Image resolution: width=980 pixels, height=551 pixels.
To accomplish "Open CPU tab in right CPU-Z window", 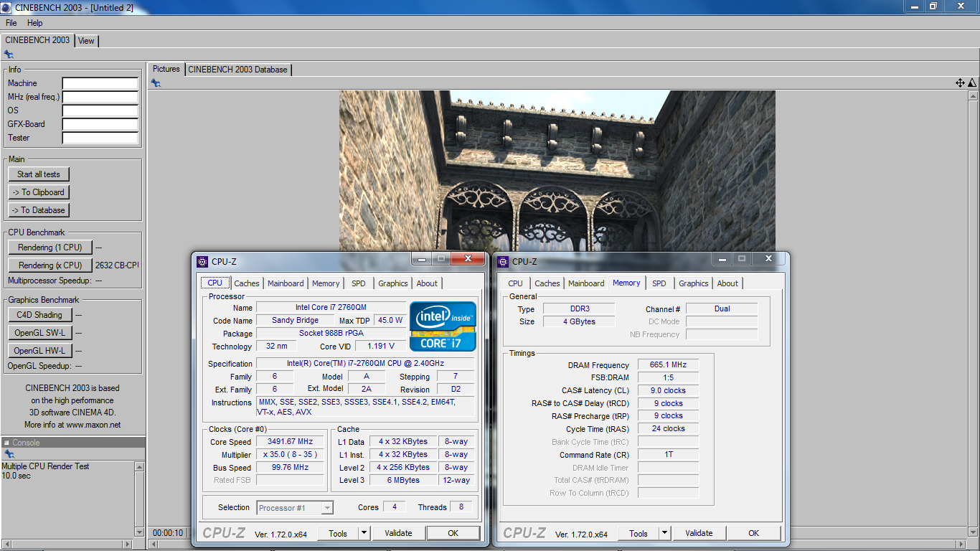I will coord(515,283).
